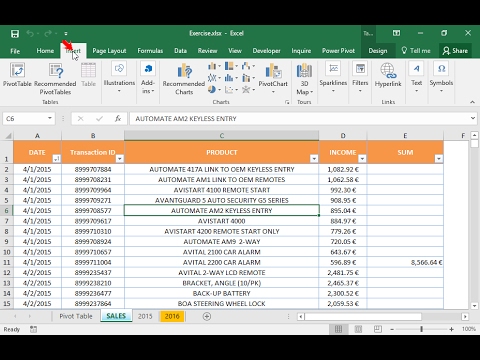This screenshot has width=480, height=360.
Task: Insert a Hyperlink
Action: tap(388, 75)
